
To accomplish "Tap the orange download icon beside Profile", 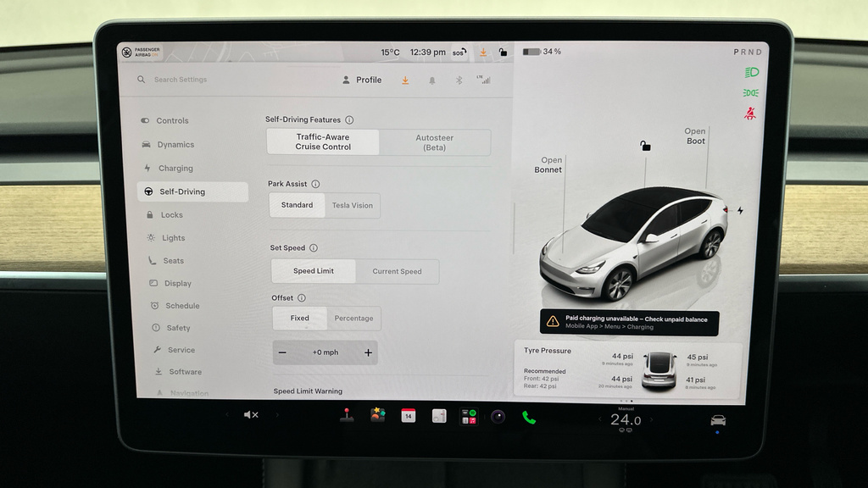I will (405, 80).
